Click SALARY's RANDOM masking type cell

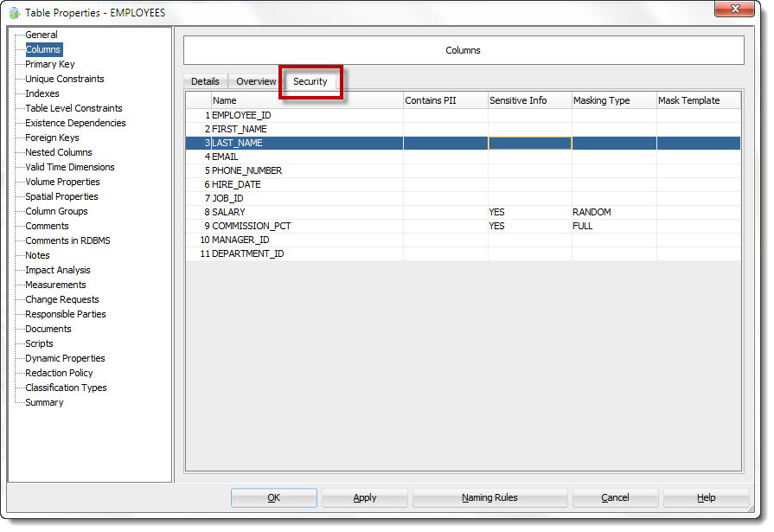615,213
